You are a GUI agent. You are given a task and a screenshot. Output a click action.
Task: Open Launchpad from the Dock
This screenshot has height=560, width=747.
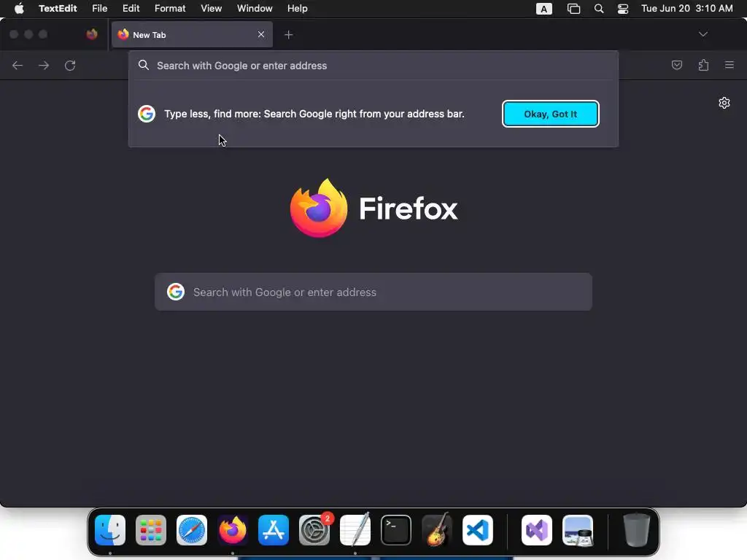(x=151, y=530)
